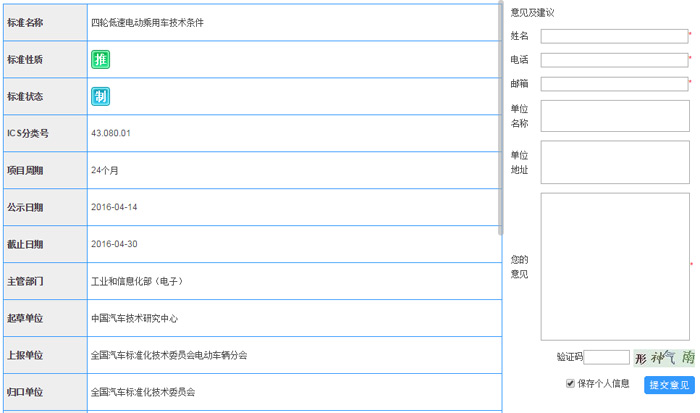The height and width of the screenshot is (413, 700).
Task: Select the drafting unit 中国汽车技术研究中心
Action: click(134, 319)
